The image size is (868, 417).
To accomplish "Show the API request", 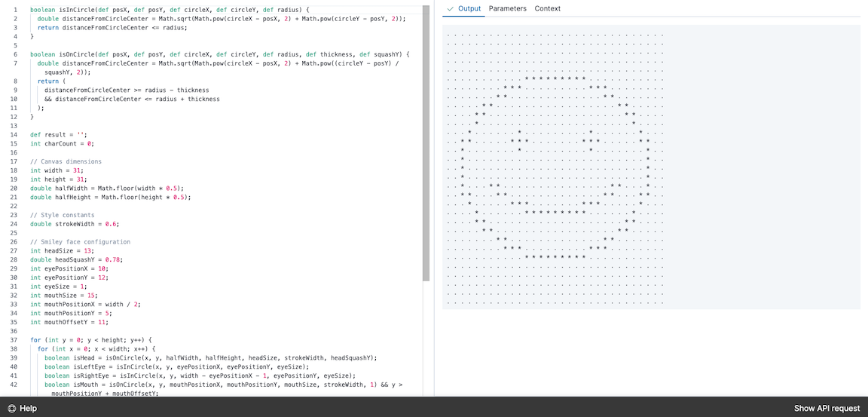I will pos(827,408).
